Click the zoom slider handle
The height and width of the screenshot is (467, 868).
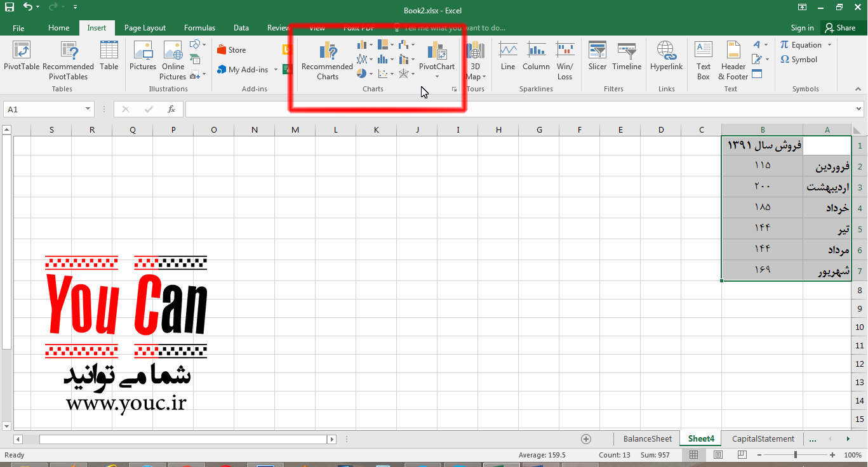point(796,455)
